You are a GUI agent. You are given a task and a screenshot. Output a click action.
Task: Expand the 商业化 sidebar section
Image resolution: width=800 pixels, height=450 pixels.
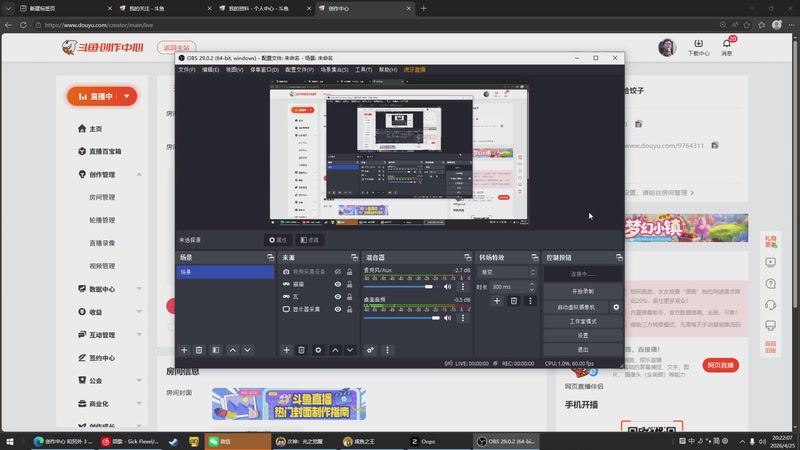(x=139, y=404)
